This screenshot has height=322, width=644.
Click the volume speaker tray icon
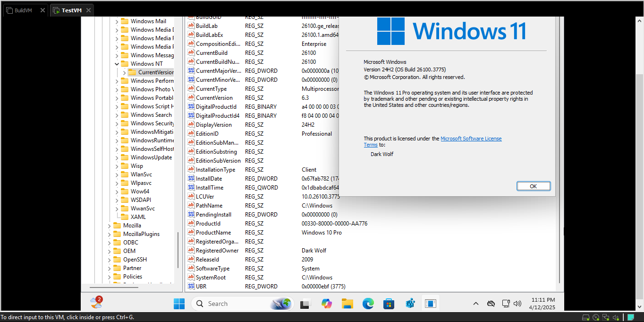[x=517, y=304]
